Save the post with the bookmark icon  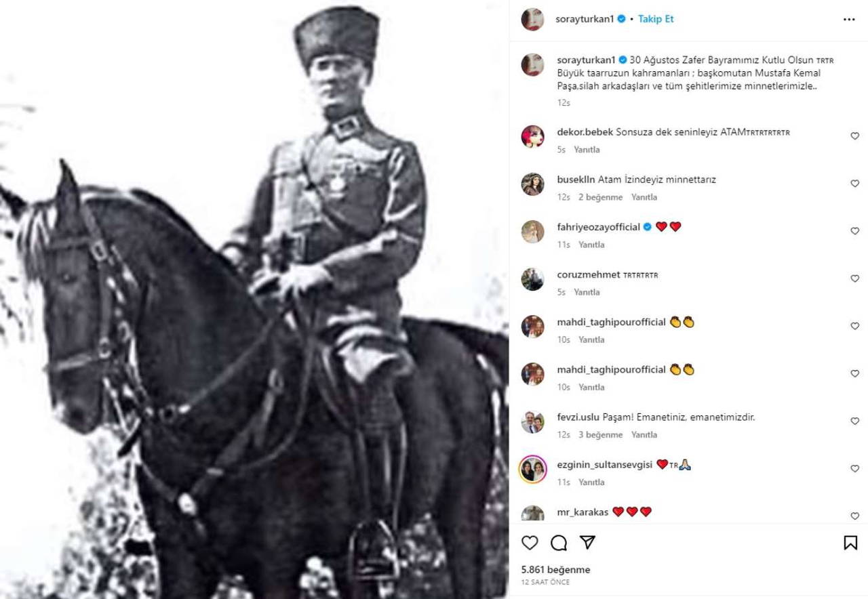coord(851,543)
